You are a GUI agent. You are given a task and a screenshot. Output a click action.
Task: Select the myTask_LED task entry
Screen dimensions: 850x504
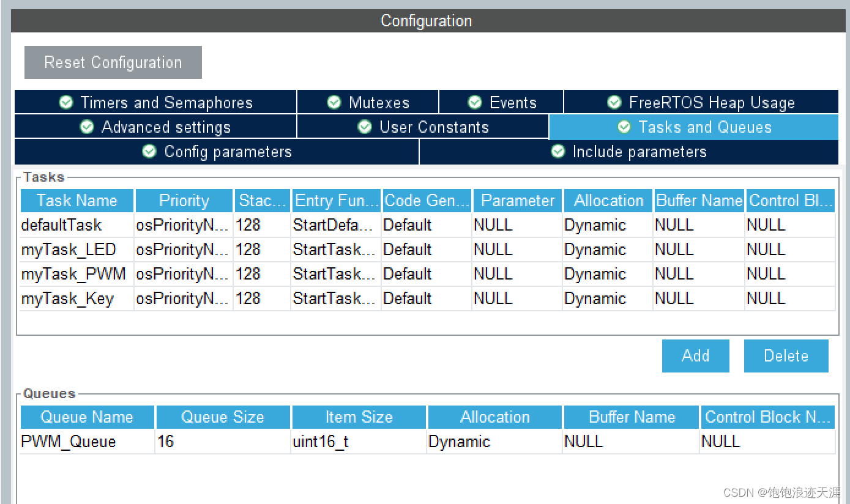pos(76,249)
